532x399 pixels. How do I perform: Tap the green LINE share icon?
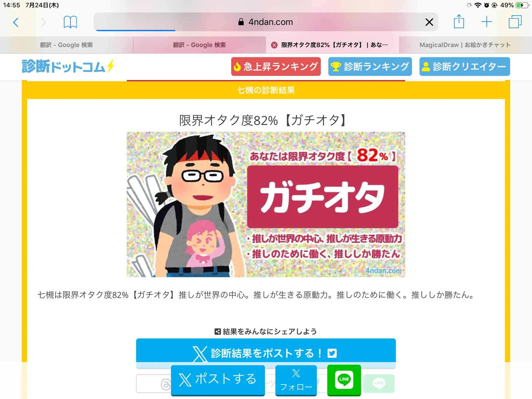[344, 380]
